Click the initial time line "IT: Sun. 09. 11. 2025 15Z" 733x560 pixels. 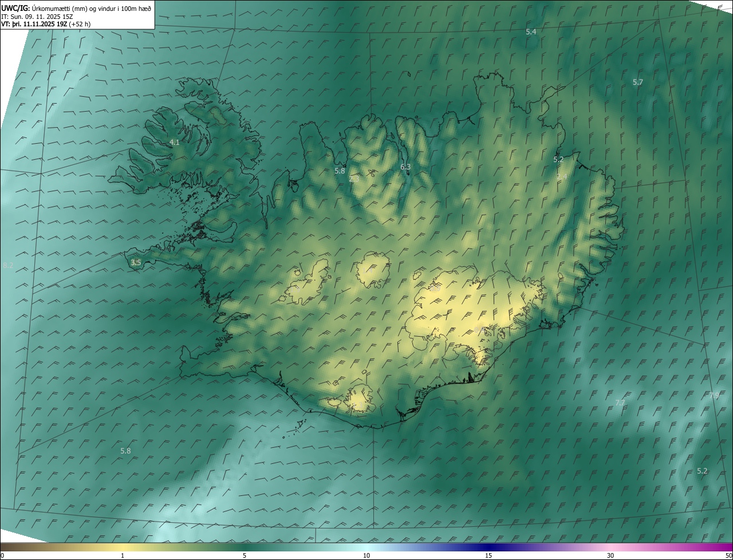click(37, 17)
